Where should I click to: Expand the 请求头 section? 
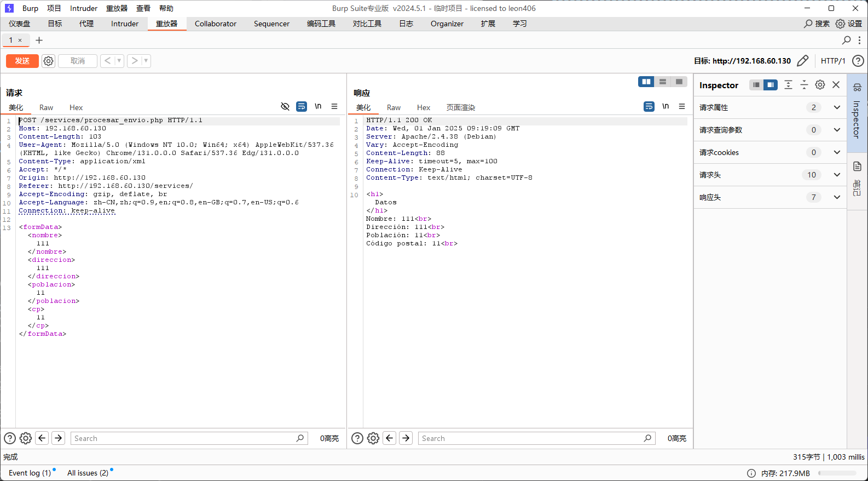click(x=836, y=175)
